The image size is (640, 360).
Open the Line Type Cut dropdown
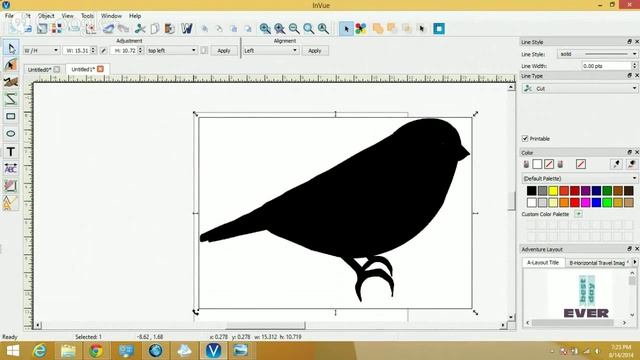coord(580,88)
